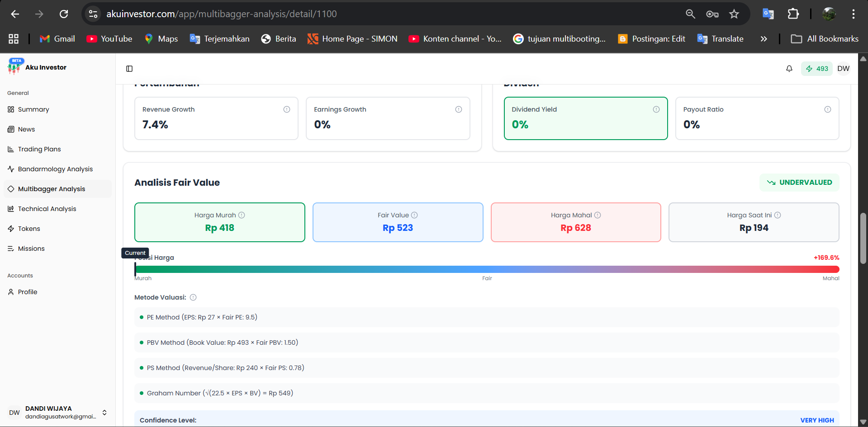The height and width of the screenshot is (427, 868).
Task: Click the Dividend Yield info icon
Action: click(x=656, y=109)
